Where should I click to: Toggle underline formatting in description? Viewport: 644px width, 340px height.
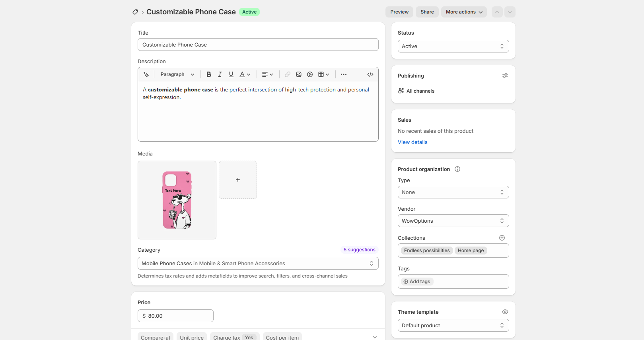pos(231,74)
